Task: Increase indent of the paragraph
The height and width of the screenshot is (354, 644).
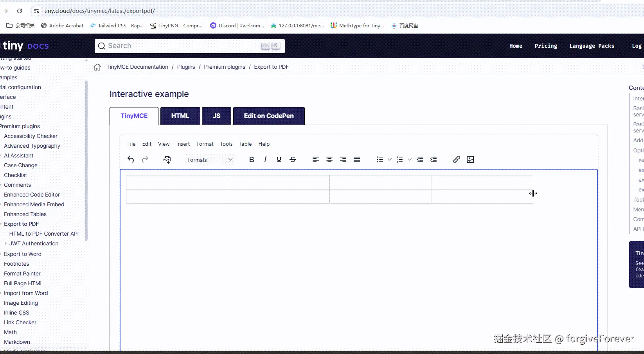Action: [x=434, y=159]
